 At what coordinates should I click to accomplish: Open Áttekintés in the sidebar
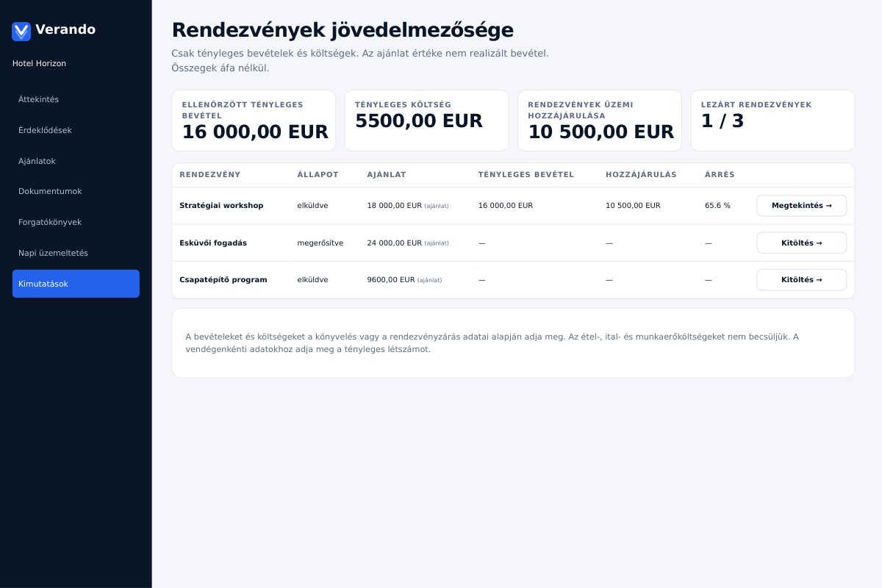(x=76, y=99)
